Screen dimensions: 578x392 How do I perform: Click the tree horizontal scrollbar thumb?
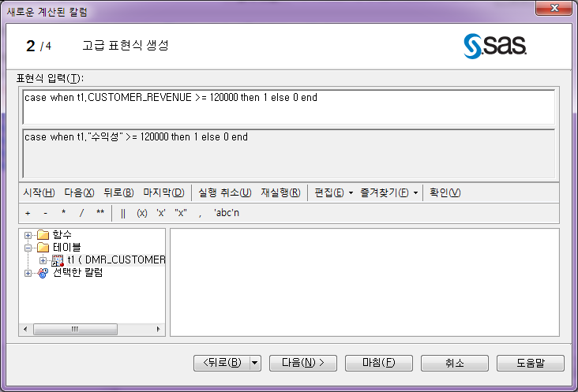[x=75, y=329]
